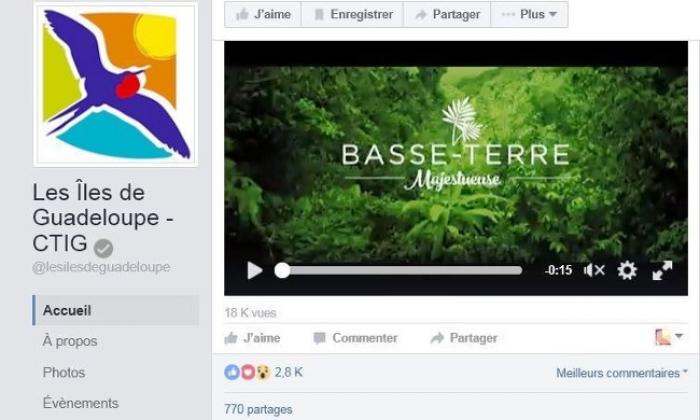Open the À propos section

click(70, 341)
